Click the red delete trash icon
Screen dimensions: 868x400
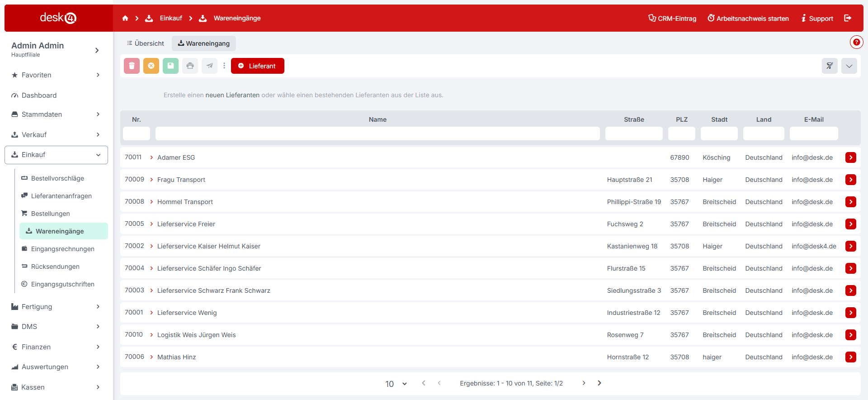coord(132,66)
